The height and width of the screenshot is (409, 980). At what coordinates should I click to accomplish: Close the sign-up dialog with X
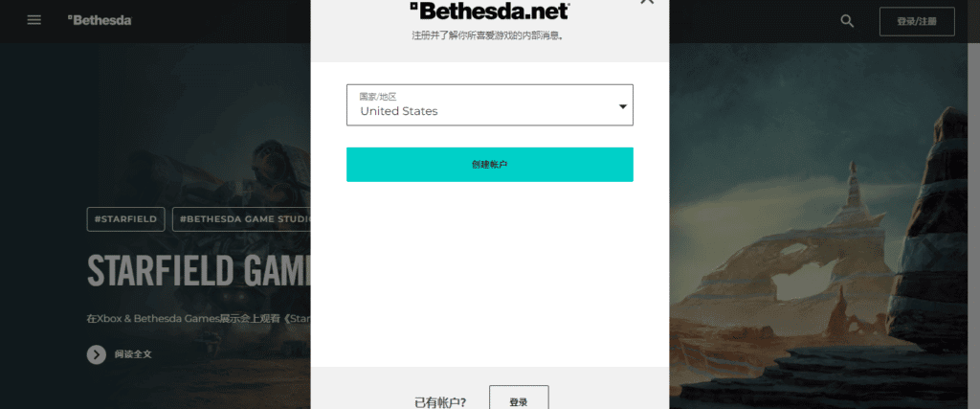tap(647, 2)
